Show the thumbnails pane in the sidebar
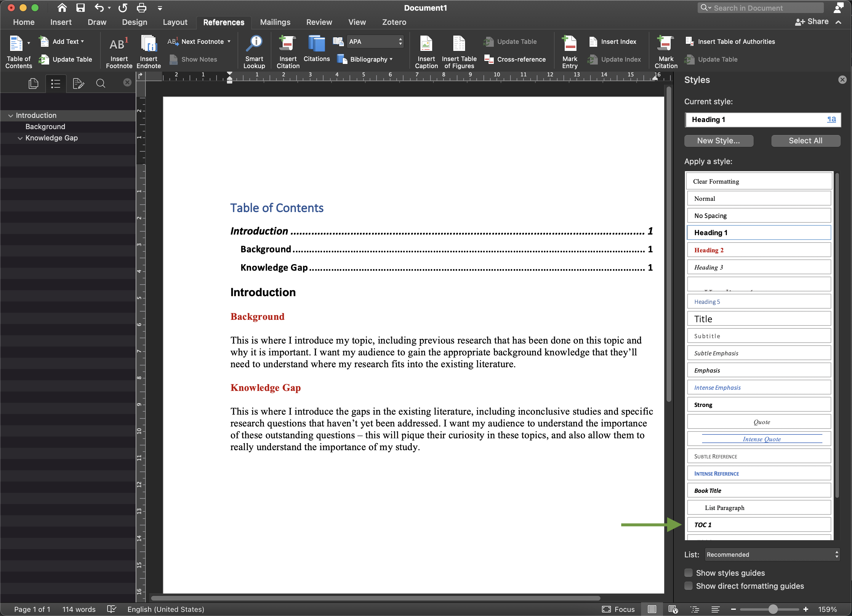 pyautogui.click(x=33, y=83)
